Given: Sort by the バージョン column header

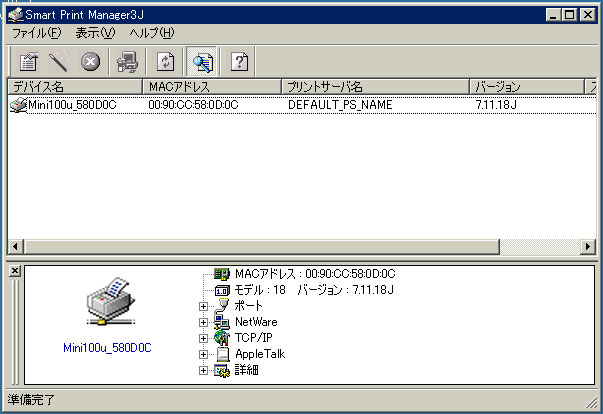Looking at the screenshot, I should pyautogui.click(x=527, y=87).
